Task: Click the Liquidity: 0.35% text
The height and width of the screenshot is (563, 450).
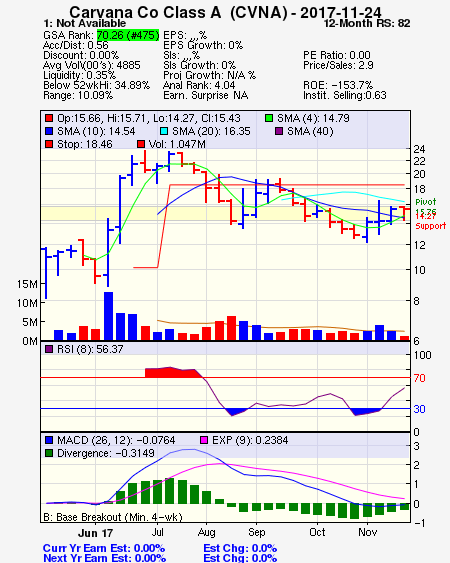Action: tap(79, 75)
